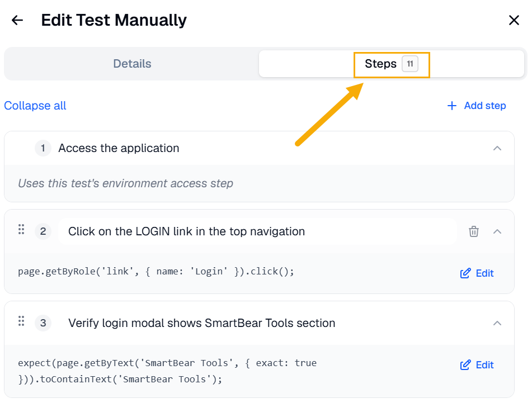Click the Collapse all link
Image resolution: width=532 pixels, height=403 pixels.
click(35, 106)
